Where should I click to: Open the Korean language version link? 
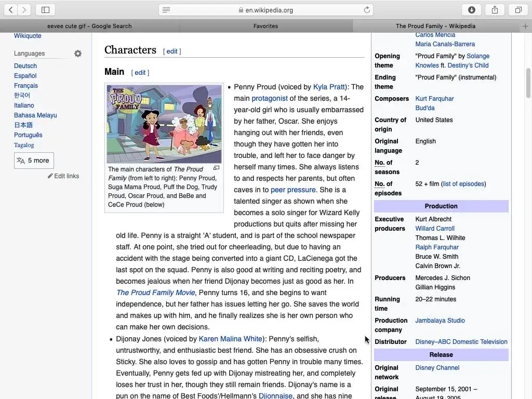click(x=22, y=96)
